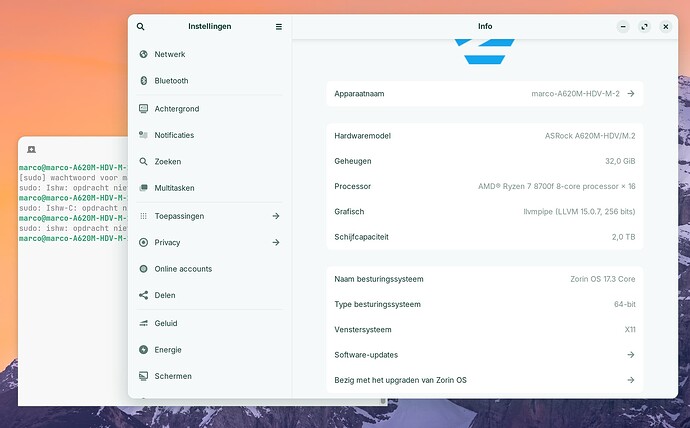This screenshot has height=428, width=690.
Task: Select Bluetooth in the sidebar
Action: pos(209,80)
